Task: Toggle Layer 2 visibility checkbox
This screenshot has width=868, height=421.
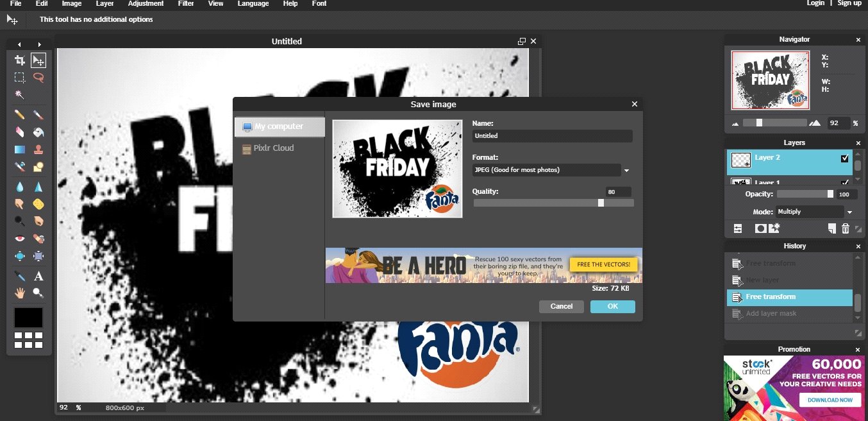Action: click(x=845, y=159)
